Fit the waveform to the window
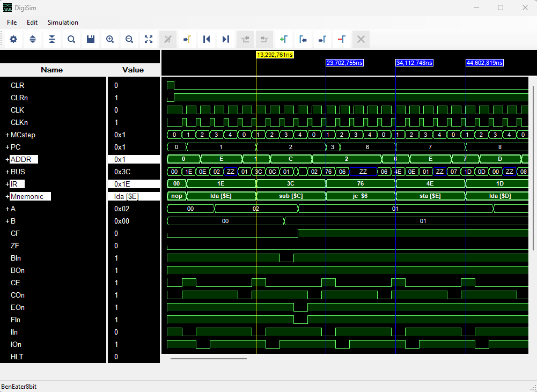The image size is (537, 392). click(149, 39)
